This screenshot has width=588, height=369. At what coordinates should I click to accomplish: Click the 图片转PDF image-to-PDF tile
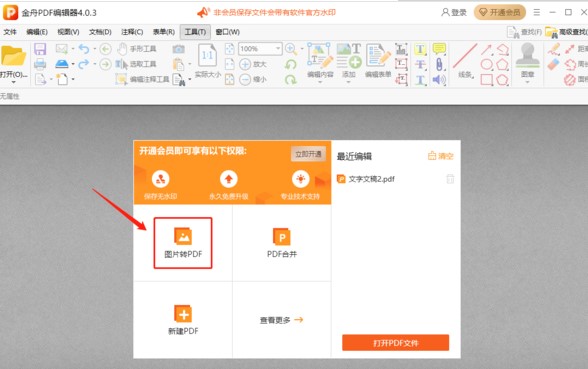[183, 243]
